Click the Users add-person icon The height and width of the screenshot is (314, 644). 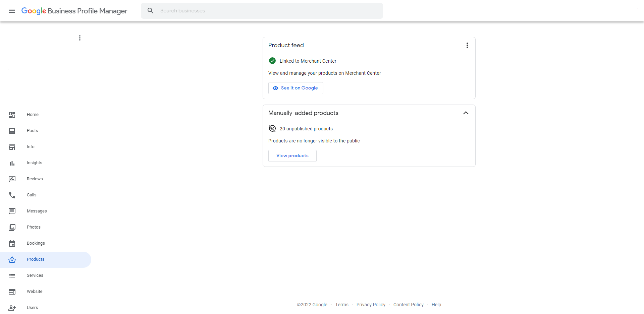pos(12,308)
